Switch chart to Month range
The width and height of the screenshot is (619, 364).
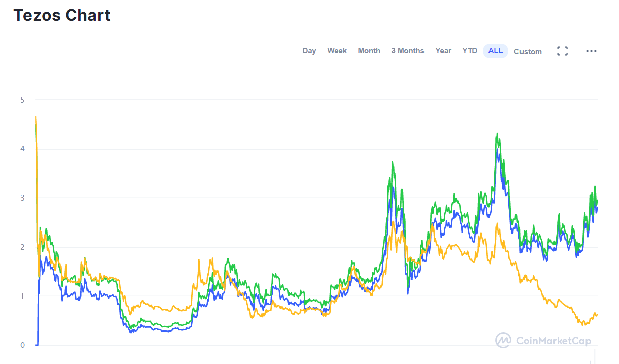coord(369,51)
